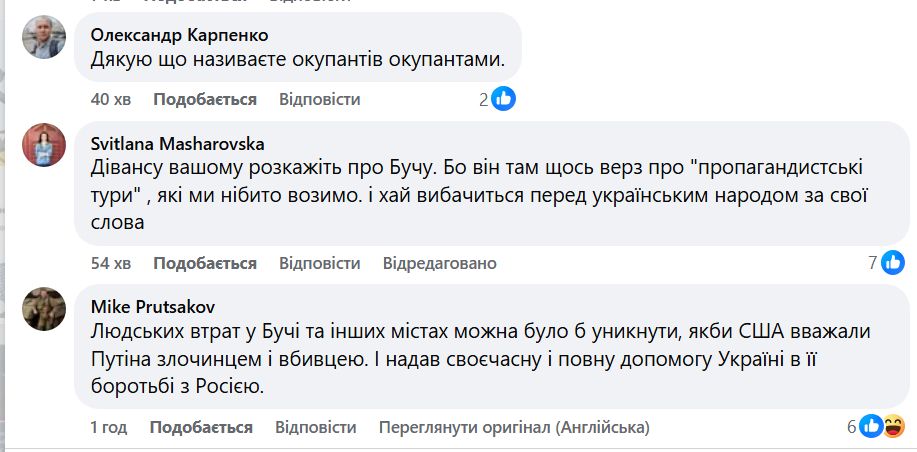Open Відредаговано edit history link
This screenshot has height=452, width=917.
click(x=439, y=263)
